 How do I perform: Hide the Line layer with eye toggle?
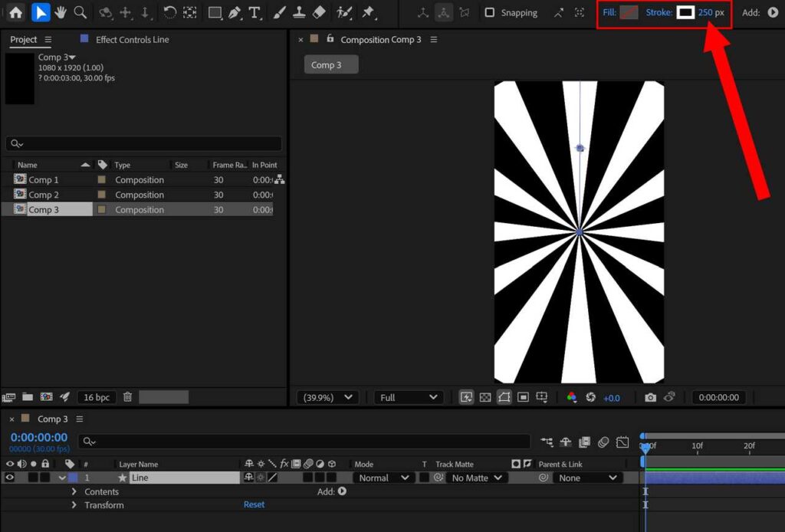coord(9,478)
